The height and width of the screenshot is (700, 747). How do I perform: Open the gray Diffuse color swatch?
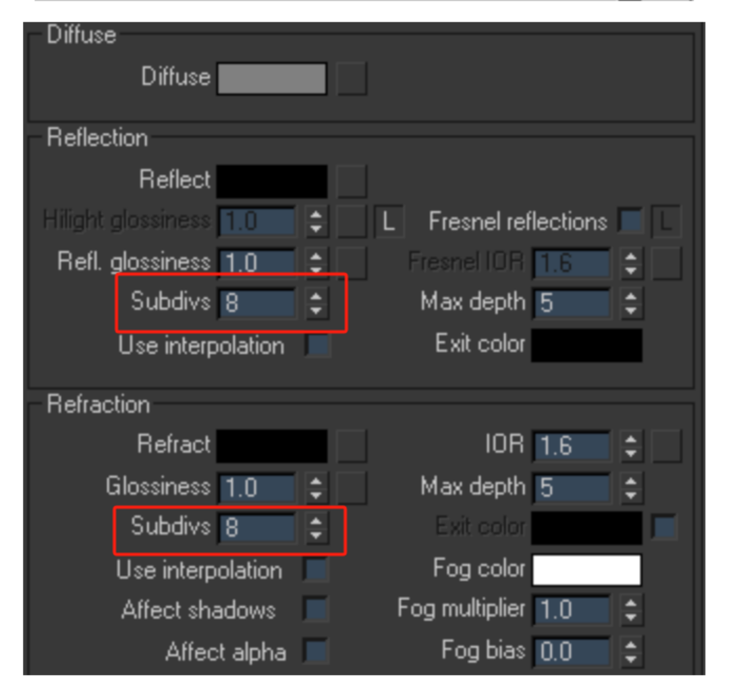pos(272,78)
